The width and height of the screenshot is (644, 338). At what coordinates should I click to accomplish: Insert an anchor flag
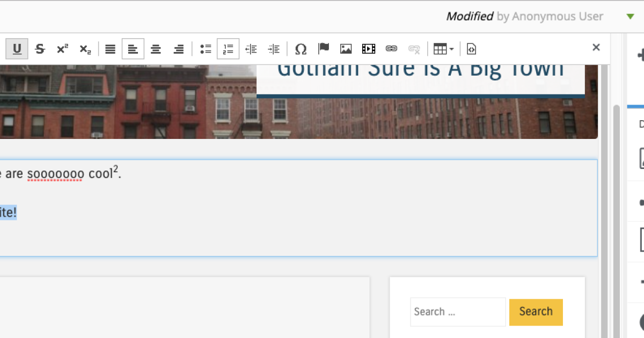[323, 49]
